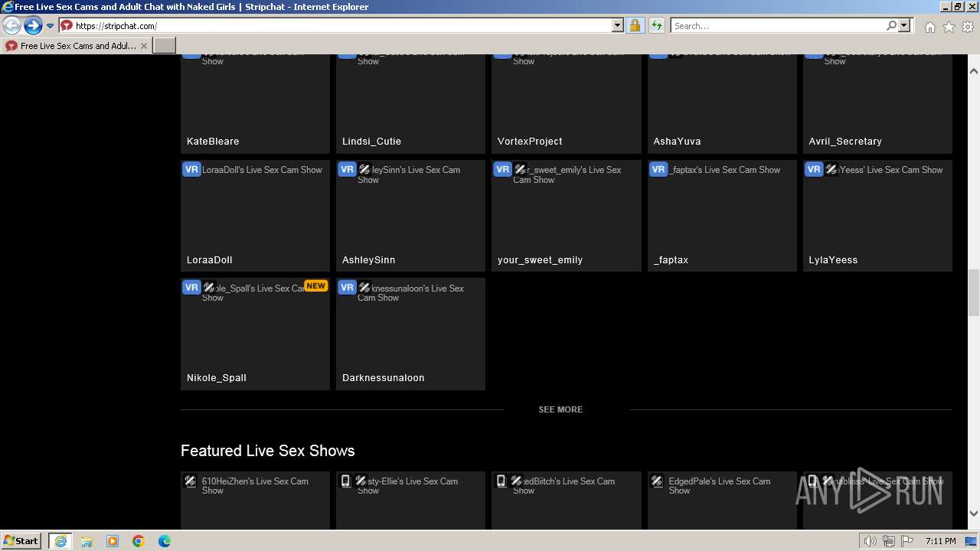The width and height of the screenshot is (980, 551).
Task: Open the Nikole_Spall card
Action: pyautogui.click(x=255, y=334)
